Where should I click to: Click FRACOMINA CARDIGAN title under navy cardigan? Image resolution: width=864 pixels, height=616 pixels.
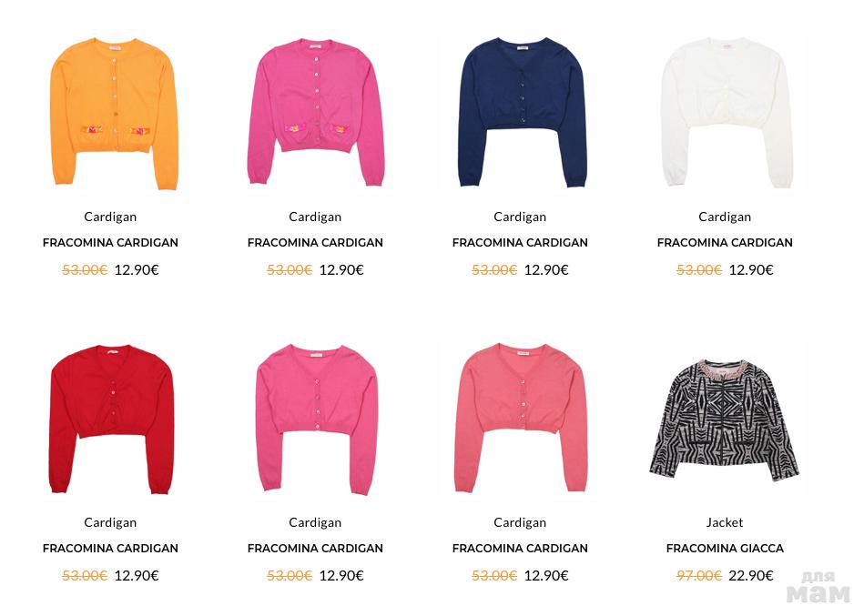point(520,243)
